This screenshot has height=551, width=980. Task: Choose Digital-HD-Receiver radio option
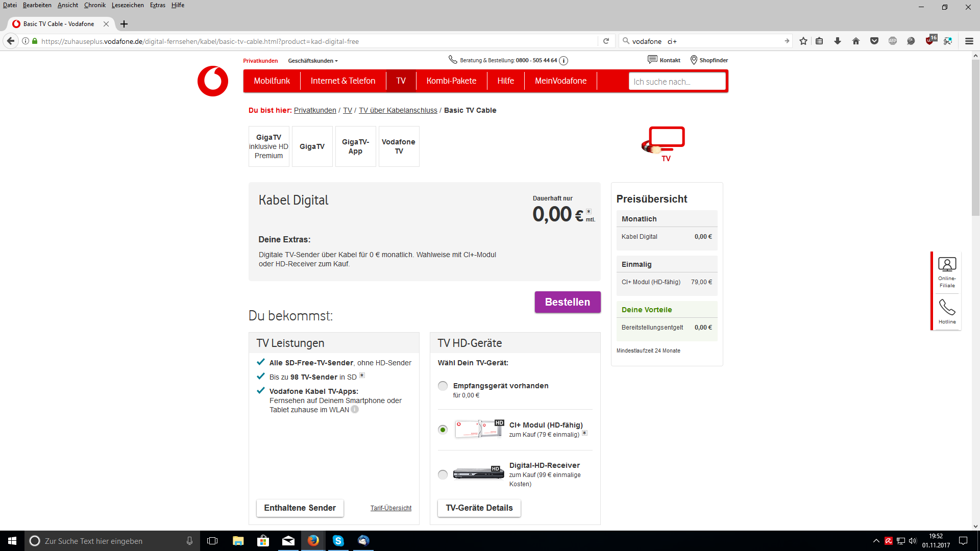[x=443, y=474]
